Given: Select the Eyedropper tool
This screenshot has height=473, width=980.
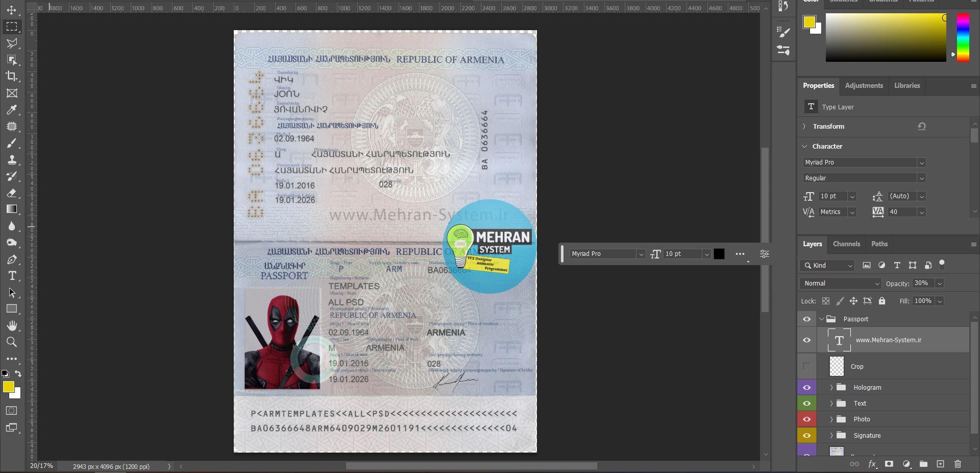Looking at the screenshot, I should pos(12,109).
